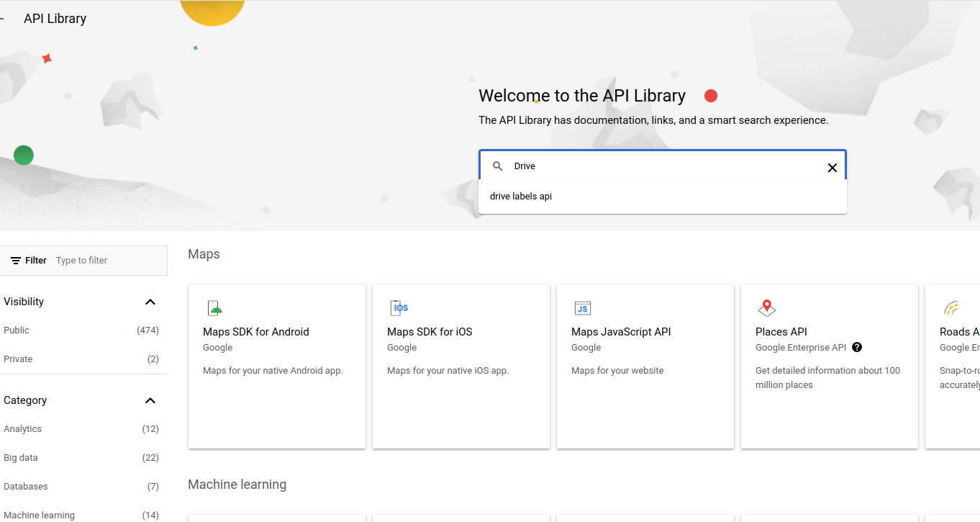Open the Places API title
Viewport: 980px width, 522px height.
point(781,332)
